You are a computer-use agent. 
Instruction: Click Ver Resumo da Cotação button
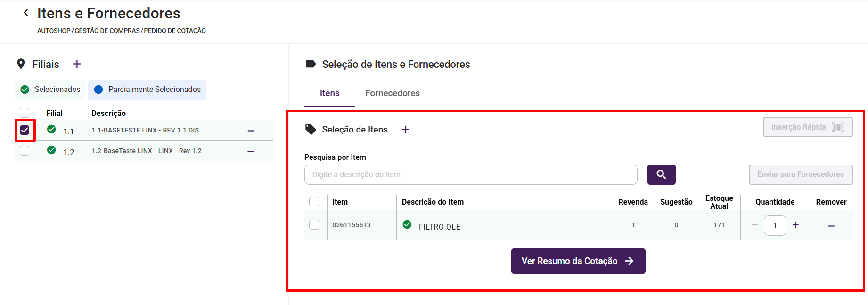[x=578, y=261]
